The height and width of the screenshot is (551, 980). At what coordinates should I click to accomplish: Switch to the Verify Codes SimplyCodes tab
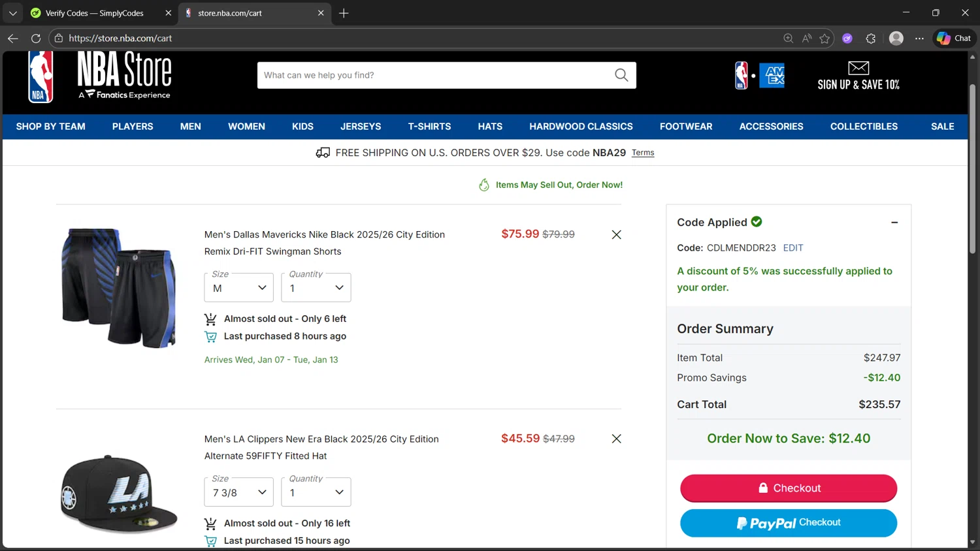click(x=95, y=13)
